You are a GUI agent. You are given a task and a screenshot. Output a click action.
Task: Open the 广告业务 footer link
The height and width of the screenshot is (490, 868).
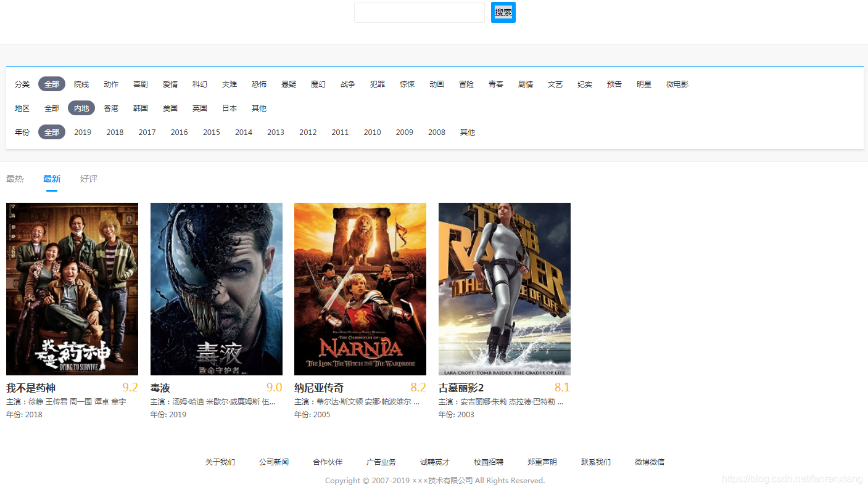pyautogui.click(x=381, y=462)
